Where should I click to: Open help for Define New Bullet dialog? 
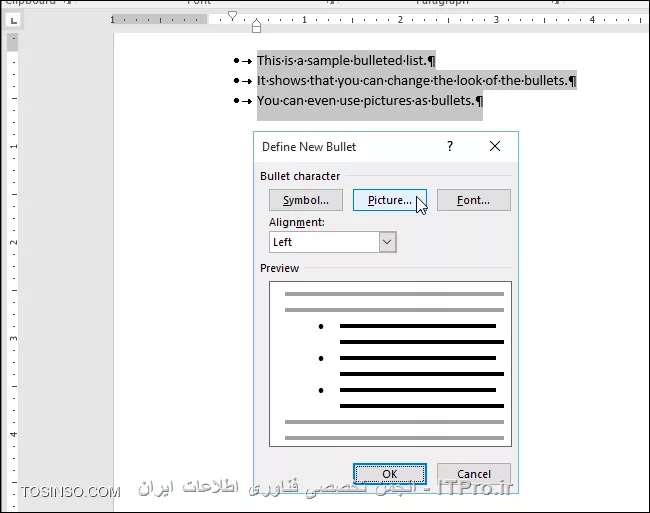point(450,146)
